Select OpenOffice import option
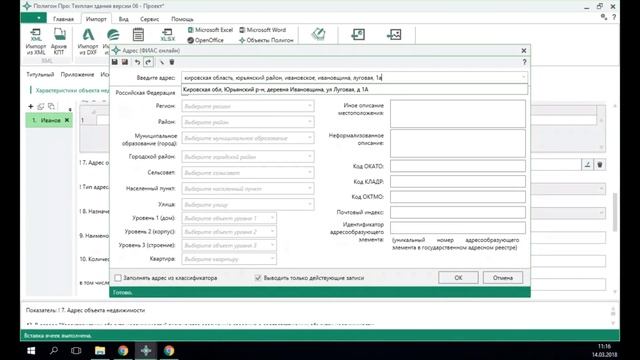Screen dimensions: 640x360 tap(206, 40)
